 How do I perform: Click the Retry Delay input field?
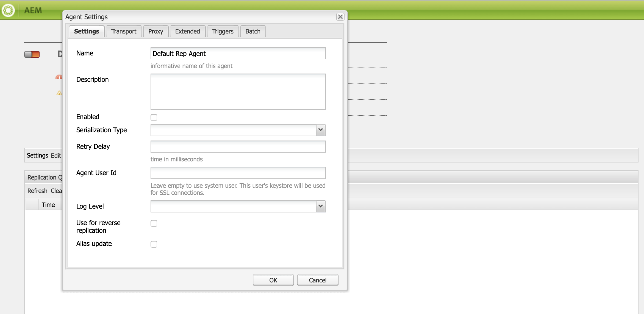[238, 147]
